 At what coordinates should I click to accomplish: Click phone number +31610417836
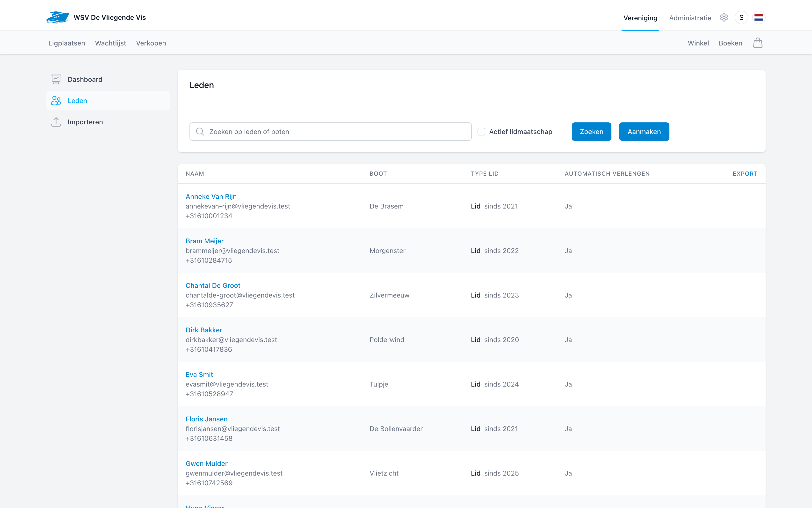click(209, 349)
